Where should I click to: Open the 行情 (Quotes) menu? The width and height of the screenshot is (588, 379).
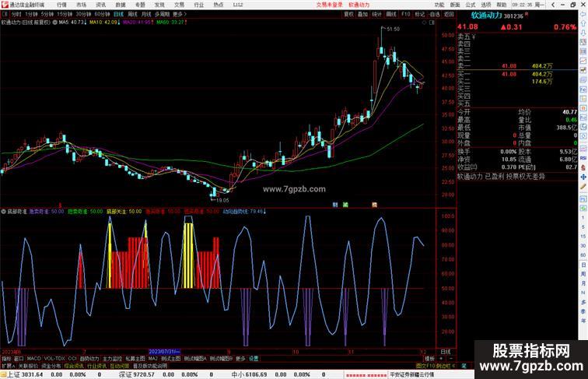pos(61,5)
